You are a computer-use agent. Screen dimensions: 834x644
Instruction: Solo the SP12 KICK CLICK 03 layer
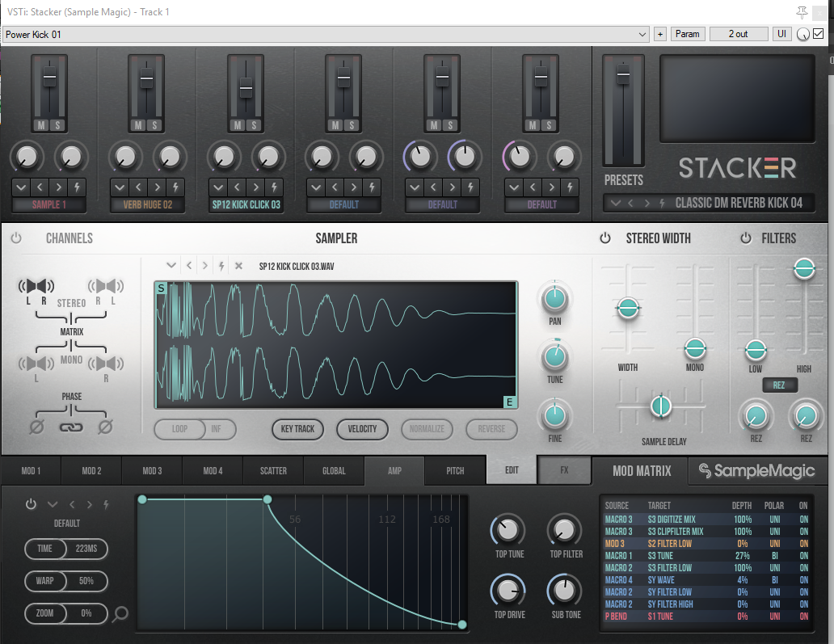[254, 125]
